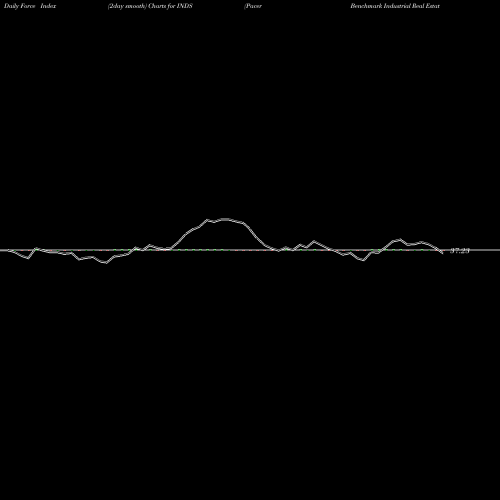Click the 'Daily Force Index' title text
The width and height of the screenshot is (500, 500).
tap(30, 6)
